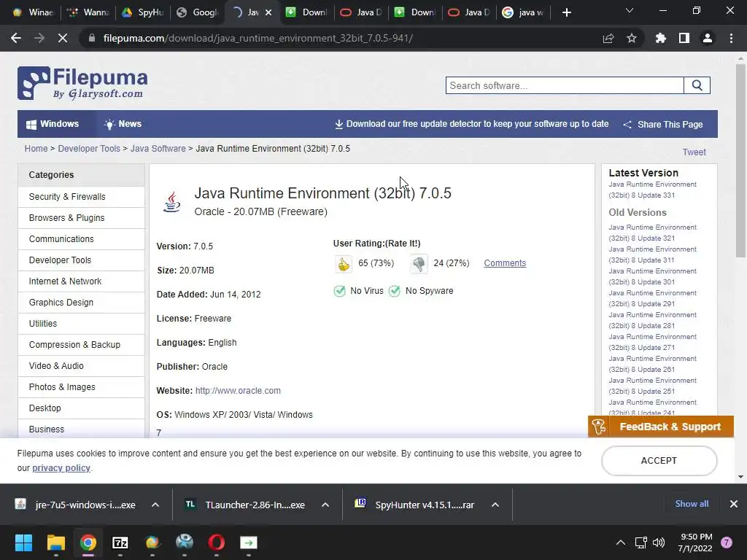The image size is (747, 560).
Task: Open Communications category
Action: point(82,239)
